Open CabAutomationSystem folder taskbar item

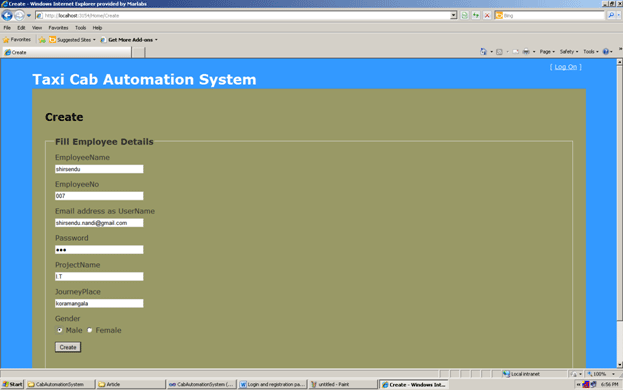click(60, 384)
